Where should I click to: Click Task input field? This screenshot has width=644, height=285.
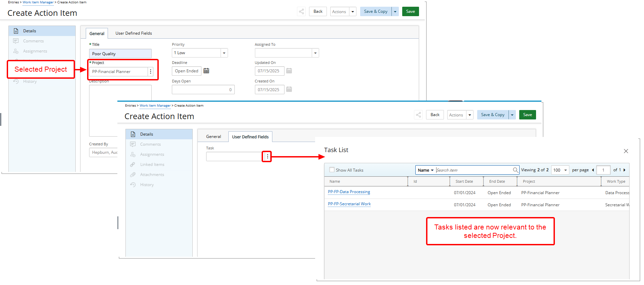pos(235,156)
